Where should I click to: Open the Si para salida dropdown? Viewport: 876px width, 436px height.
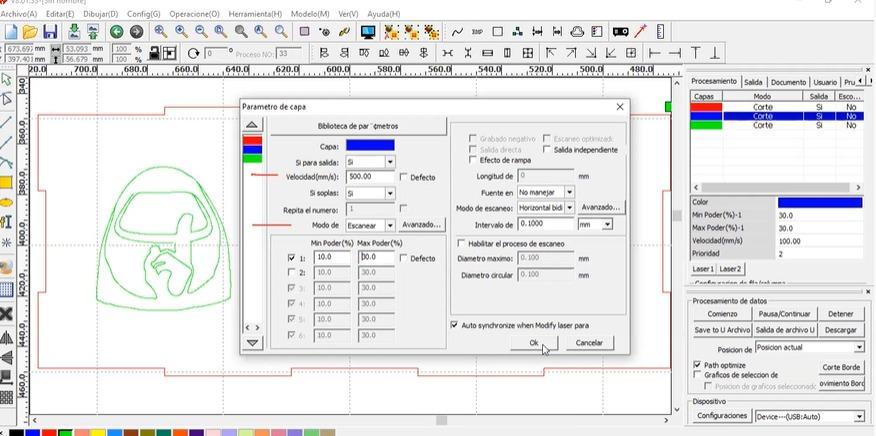point(390,162)
